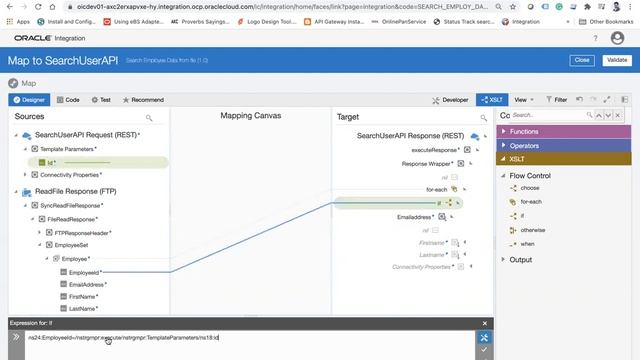The width and height of the screenshot is (640, 360).
Task: Click the component Search input box
Action: pyautogui.click(x=548, y=116)
